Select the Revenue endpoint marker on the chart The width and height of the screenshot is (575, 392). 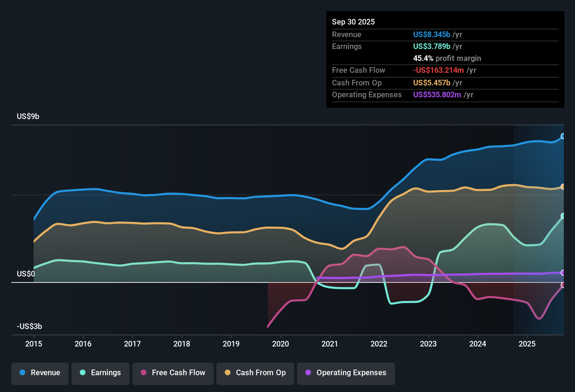(563, 136)
